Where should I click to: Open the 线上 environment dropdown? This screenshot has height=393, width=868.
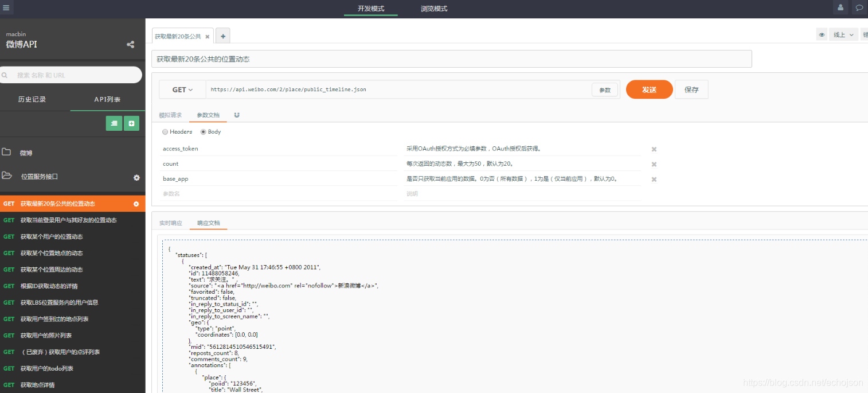(843, 35)
